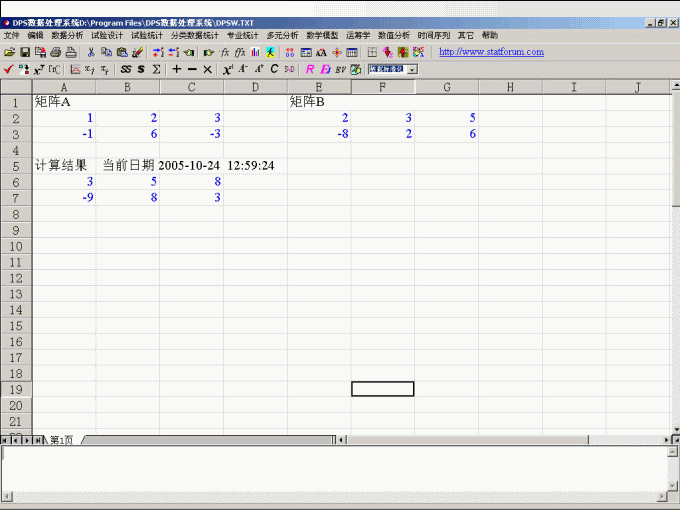
Task: Click the Sigma summation icon
Action: (156, 69)
